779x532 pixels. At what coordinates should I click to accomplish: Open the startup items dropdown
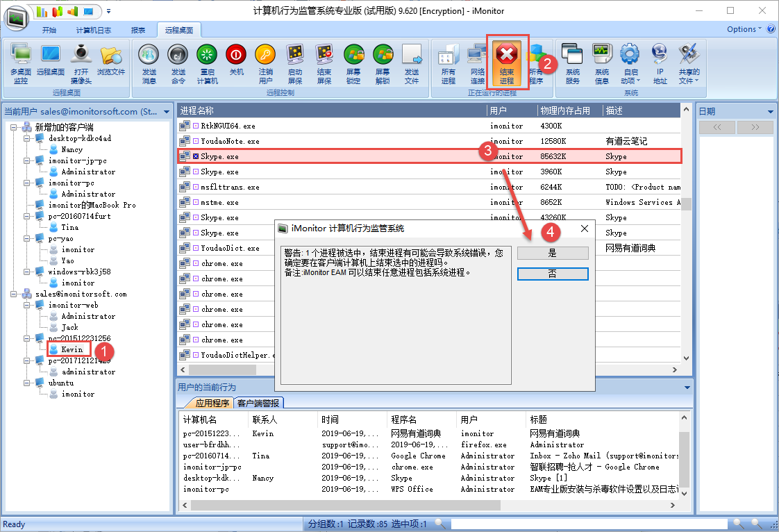pos(630,64)
